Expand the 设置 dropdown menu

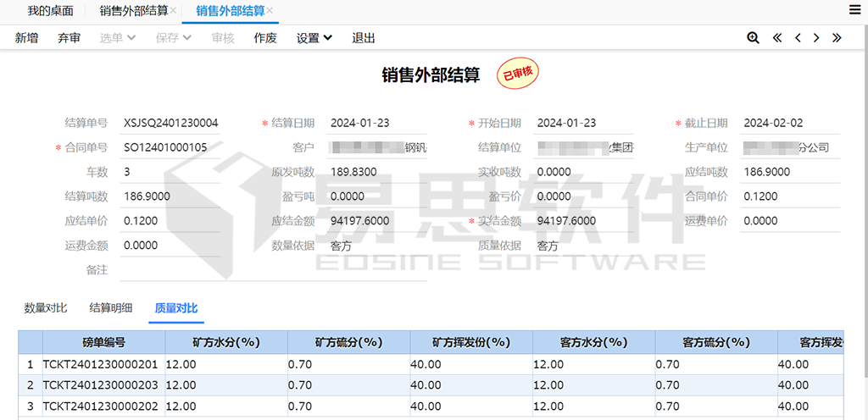coord(314,38)
